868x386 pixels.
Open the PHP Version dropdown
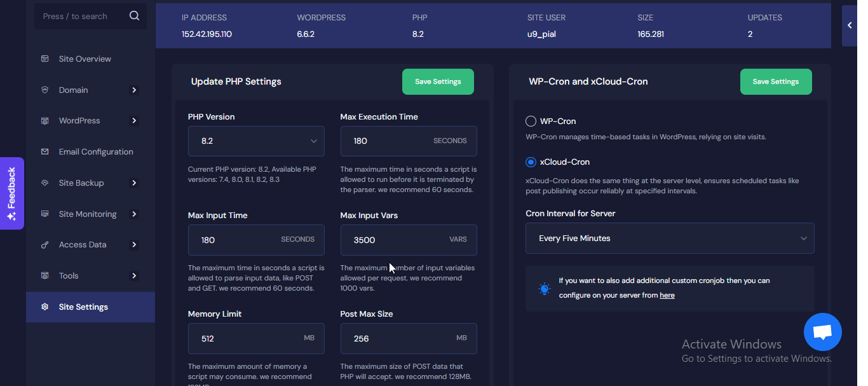click(256, 141)
